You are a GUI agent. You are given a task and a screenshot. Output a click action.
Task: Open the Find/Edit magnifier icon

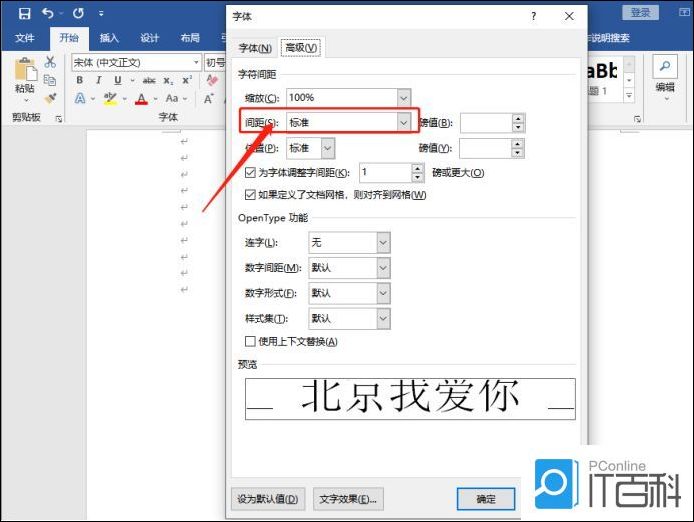tap(665, 66)
